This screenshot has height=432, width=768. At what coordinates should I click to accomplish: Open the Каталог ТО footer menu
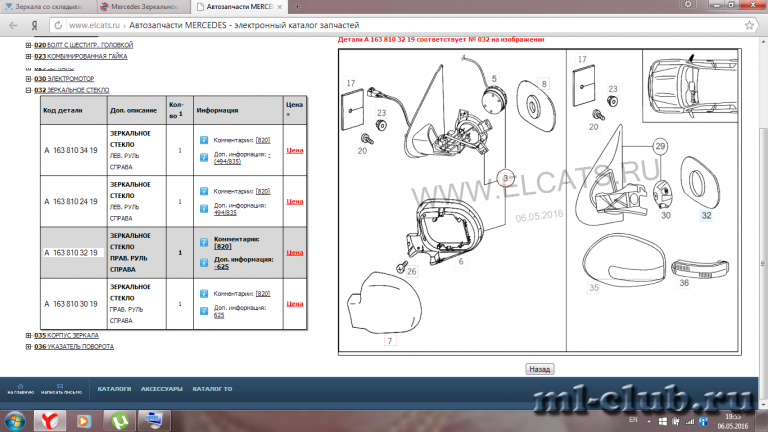(212, 389)
